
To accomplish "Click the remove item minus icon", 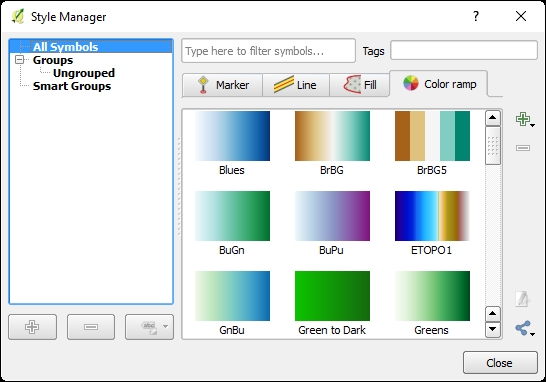I will coord(523,148).
